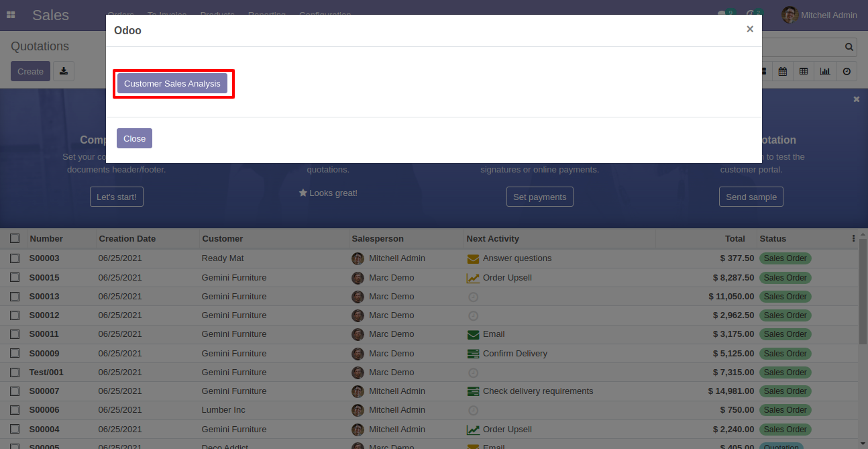This screenshot has width=868, height=449.
Task: Switch to graph view
Action: coord(825,71)
